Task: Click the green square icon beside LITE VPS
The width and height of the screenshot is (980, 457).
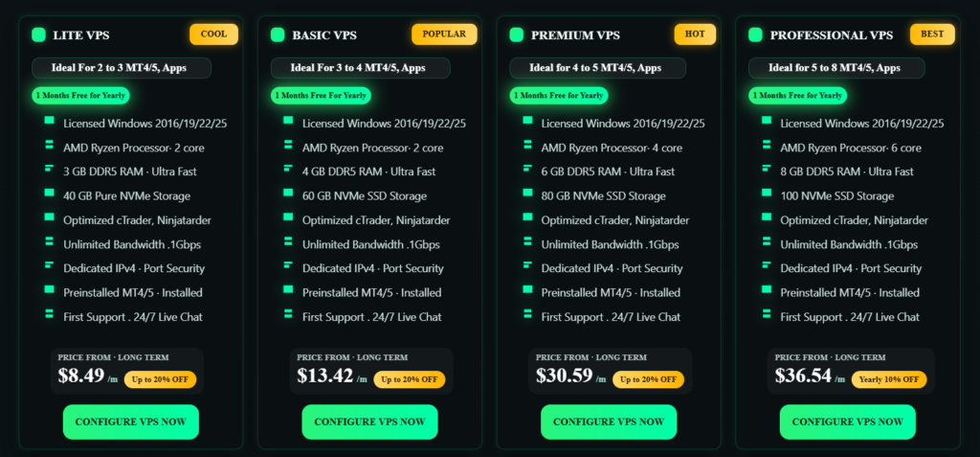Action: [39, 35]
